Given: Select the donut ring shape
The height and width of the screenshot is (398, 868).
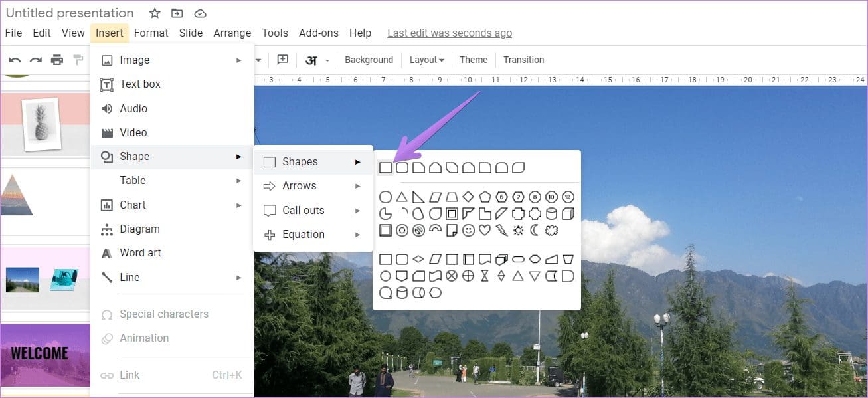Looking at the screenshot, I should pyautogui.click(x=402, y=230).
